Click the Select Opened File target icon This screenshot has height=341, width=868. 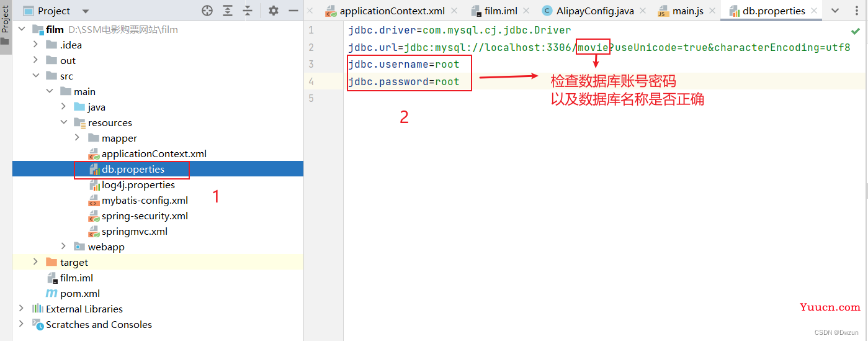point(207,11)
